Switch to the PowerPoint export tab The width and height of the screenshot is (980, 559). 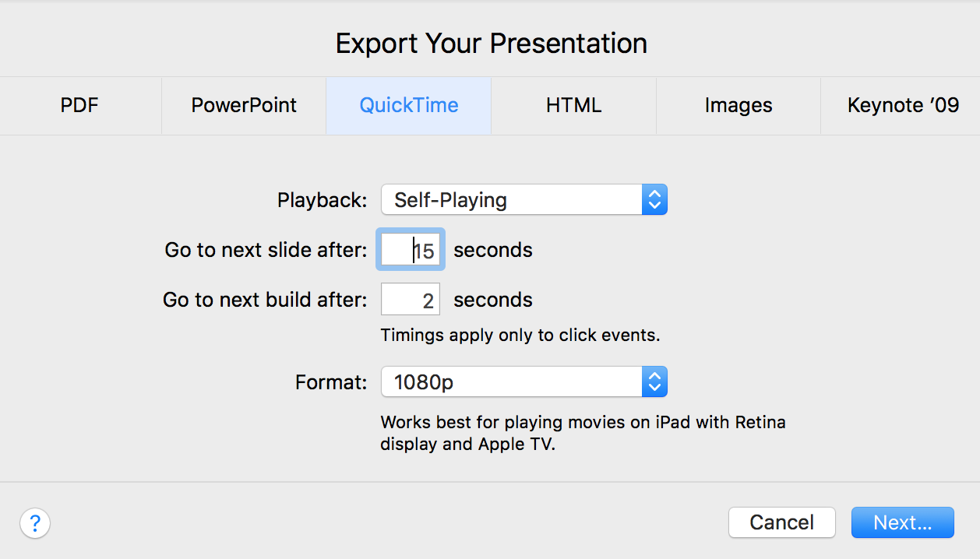(244, 106)
